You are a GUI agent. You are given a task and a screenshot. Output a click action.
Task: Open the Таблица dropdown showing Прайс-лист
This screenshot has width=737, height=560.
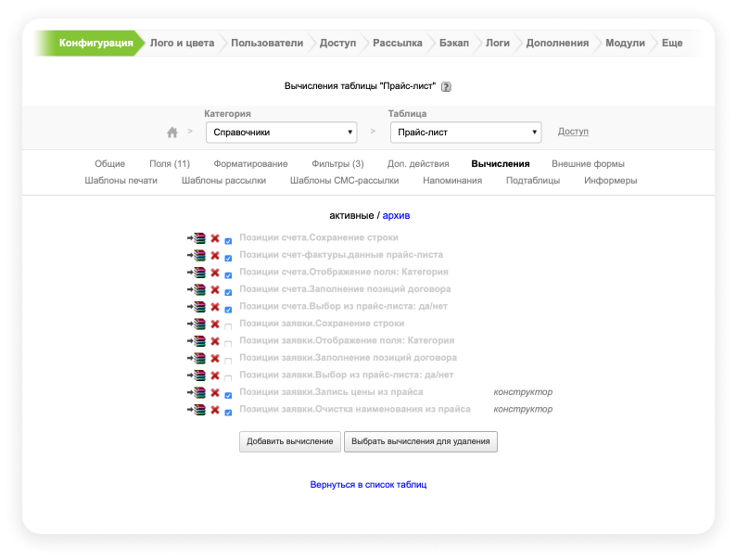tap(465, 133)
